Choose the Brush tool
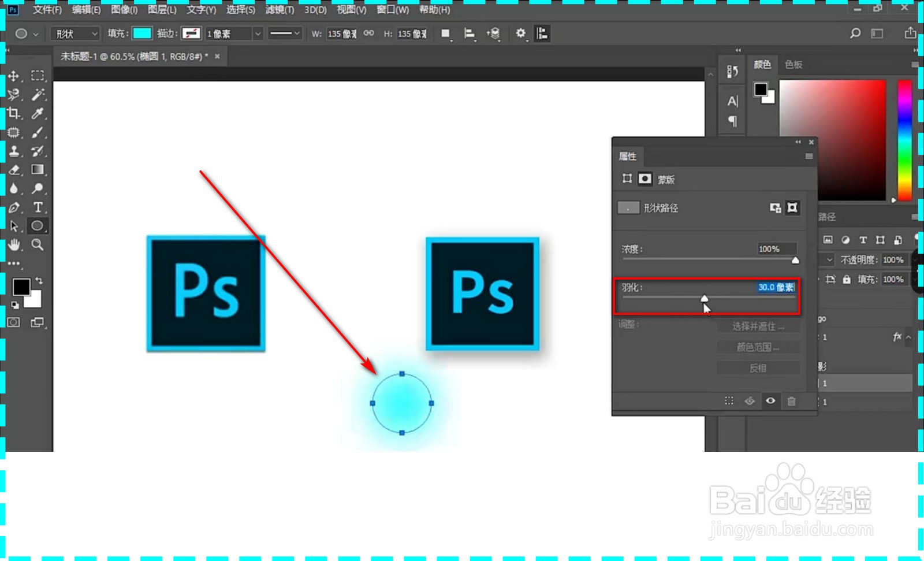 coord(38,132)
